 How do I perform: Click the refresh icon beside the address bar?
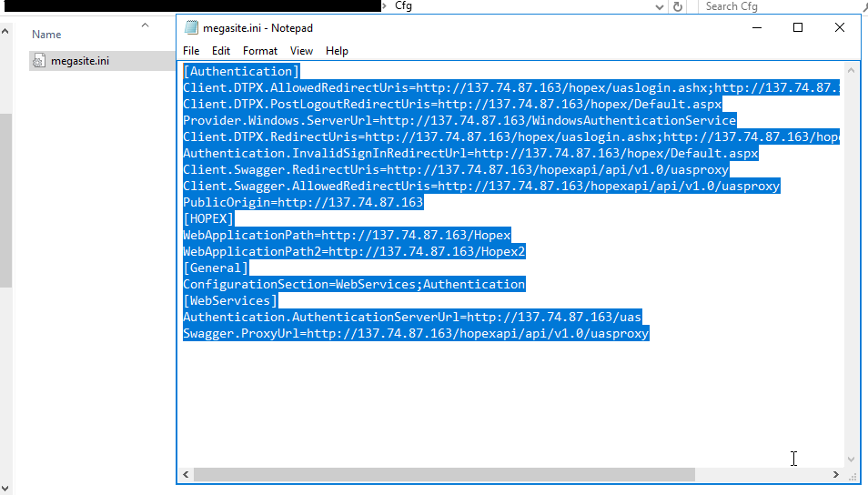[x=677, y=6]
